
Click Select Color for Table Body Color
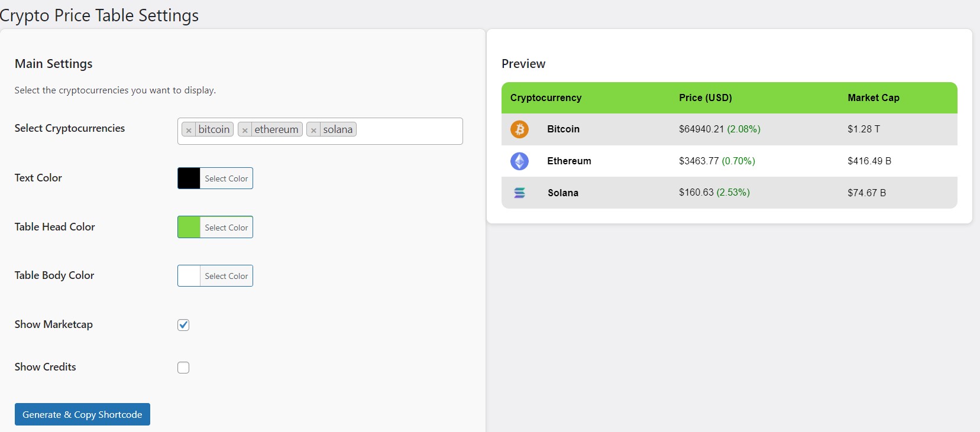(227, 276)
